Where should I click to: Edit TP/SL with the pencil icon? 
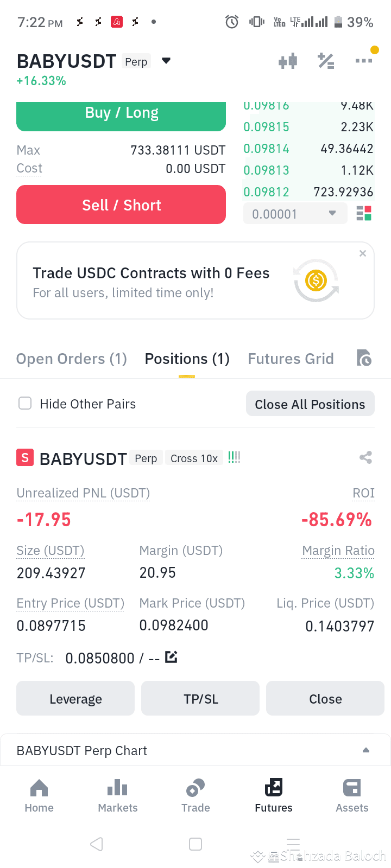coord(171,657)
